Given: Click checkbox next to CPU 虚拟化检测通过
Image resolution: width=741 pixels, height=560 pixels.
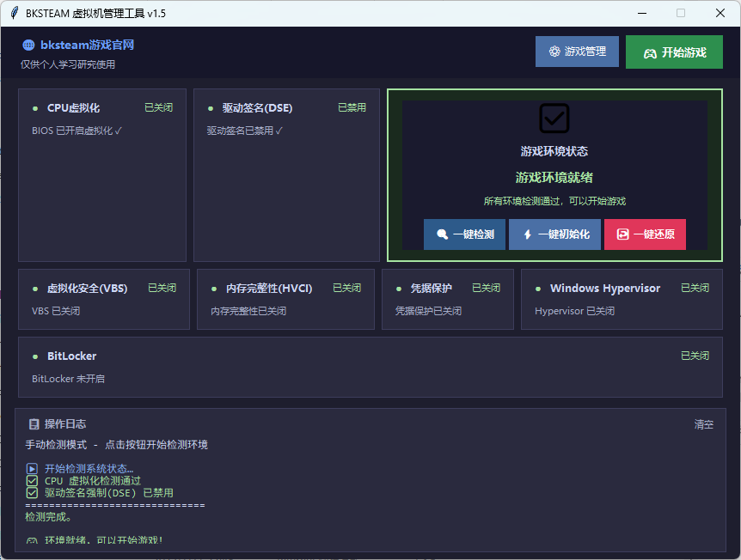Looking at the screenshot, I should click(32, 481).
